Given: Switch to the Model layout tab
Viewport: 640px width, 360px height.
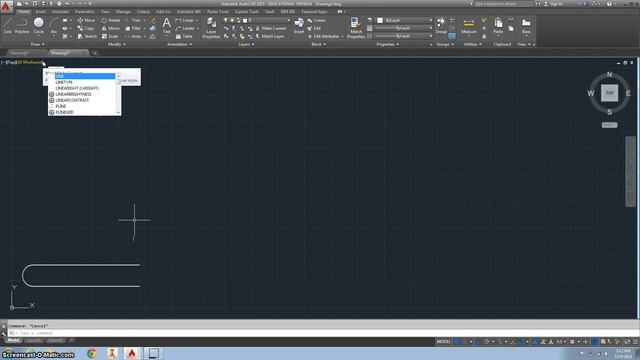Looking at the screenshot, I should pos(13,340).
